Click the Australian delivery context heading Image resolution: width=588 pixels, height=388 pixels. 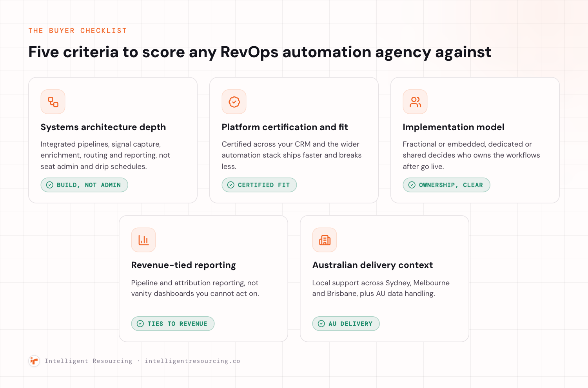coord(372,265)
